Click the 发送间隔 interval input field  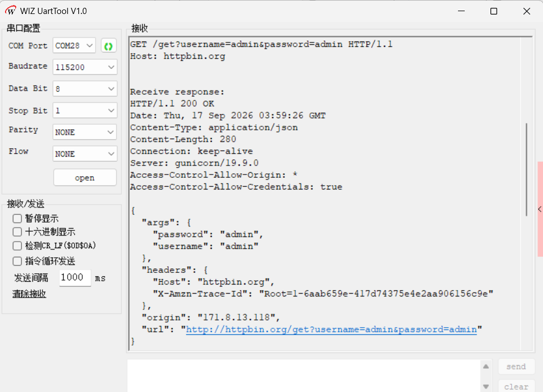click(75, 278)
